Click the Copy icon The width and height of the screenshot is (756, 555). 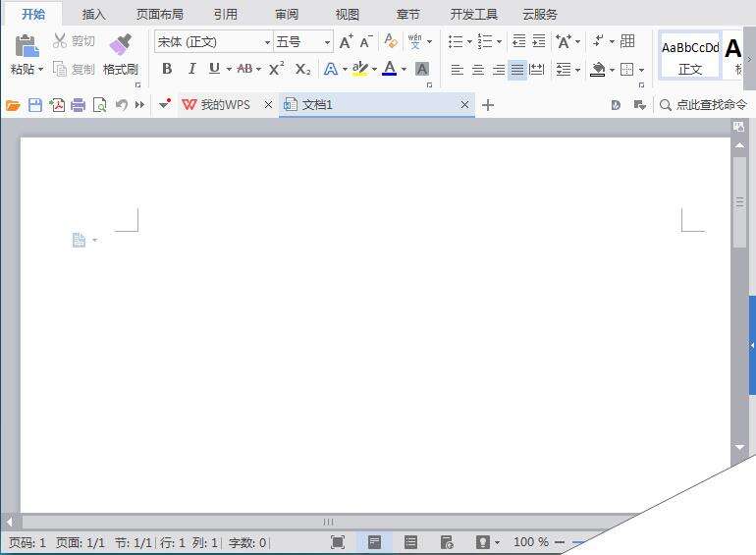(x=60, y=69)
